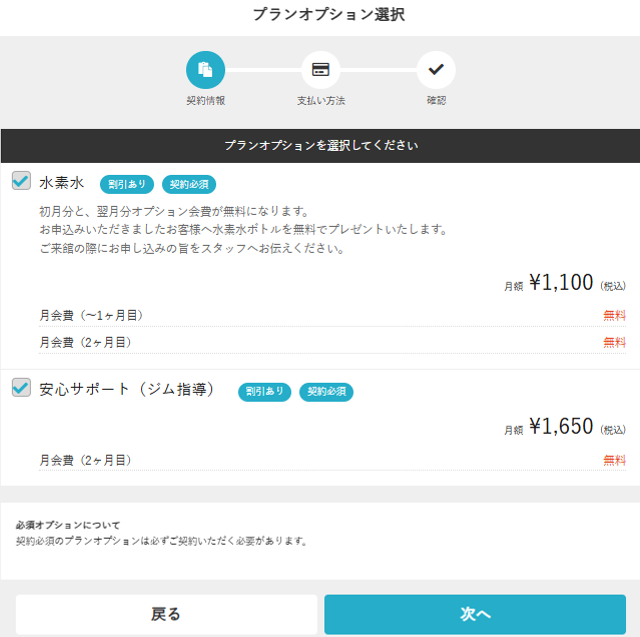Click the 割引あり badge beside 水素水

(x=127, y=184)
